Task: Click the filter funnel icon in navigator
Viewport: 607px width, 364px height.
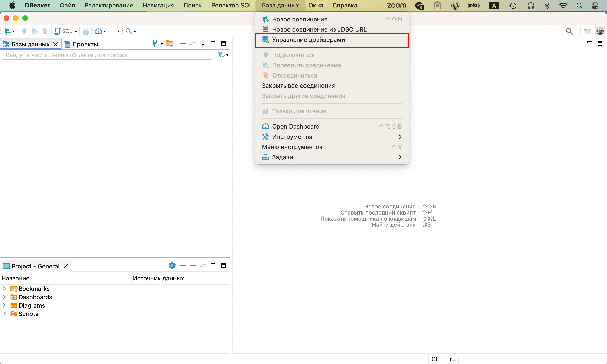Action: [221, 55]
